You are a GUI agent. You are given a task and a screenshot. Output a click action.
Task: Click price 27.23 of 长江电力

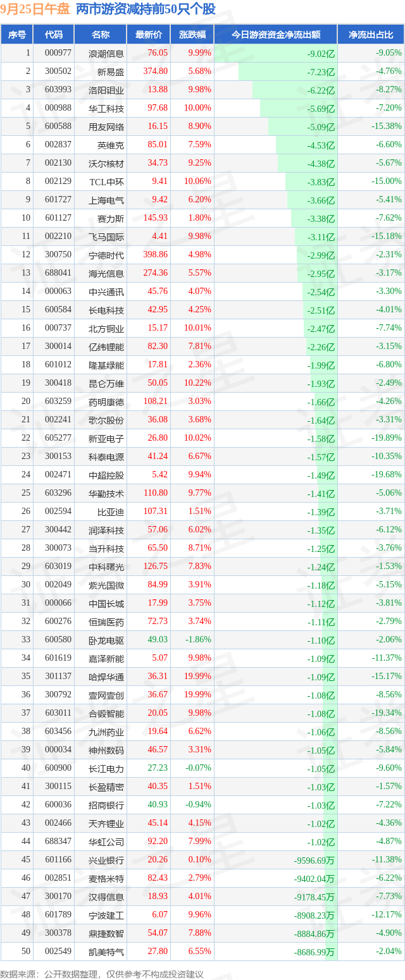158,768
